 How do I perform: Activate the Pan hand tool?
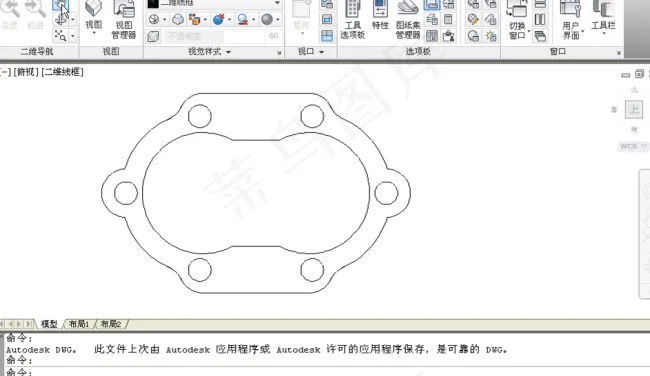(61, 4)
